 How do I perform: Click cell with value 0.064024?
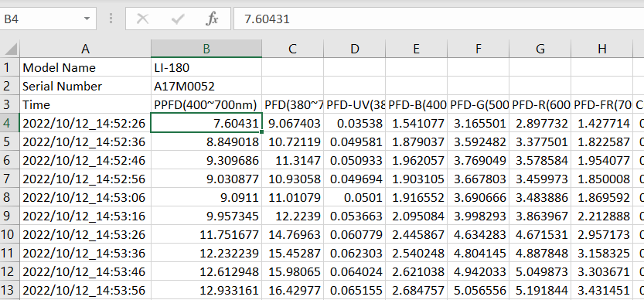pos(354,271)
